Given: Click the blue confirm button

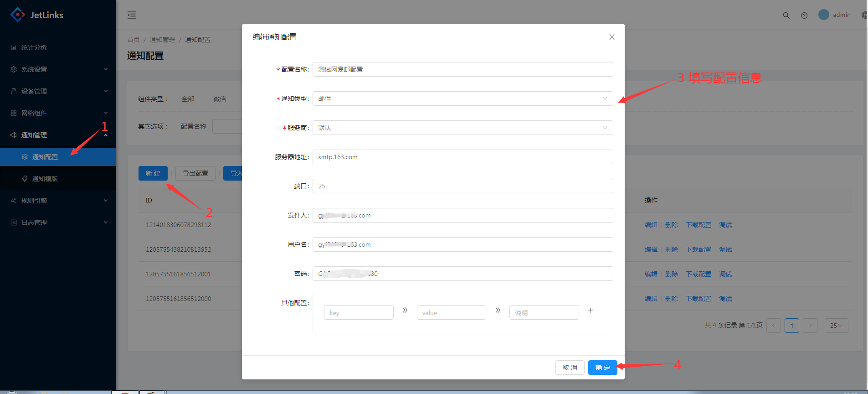Looking at the screenshot, I should click(x=602, y=368).
